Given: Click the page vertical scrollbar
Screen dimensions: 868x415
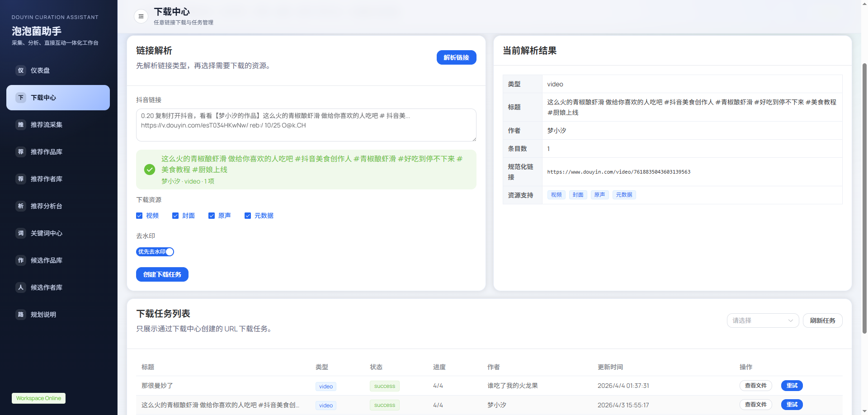Looking at the screenshot, I should point(864,199).
